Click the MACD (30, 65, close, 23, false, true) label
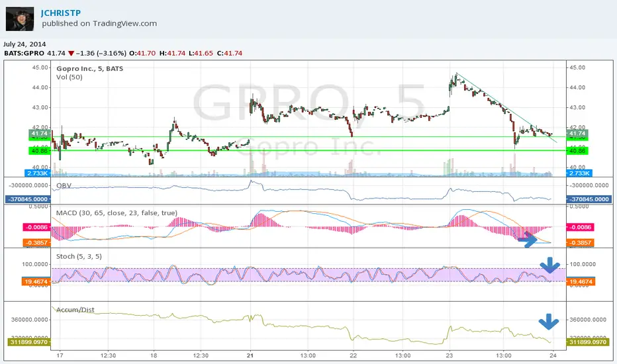This screenshot has width=617, height=364. click(x=117, y=213)
